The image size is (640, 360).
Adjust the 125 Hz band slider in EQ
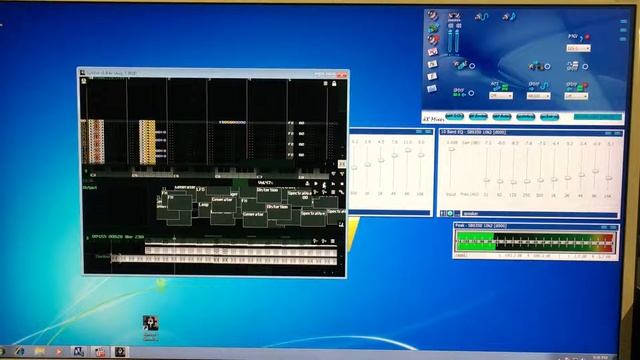513,182
